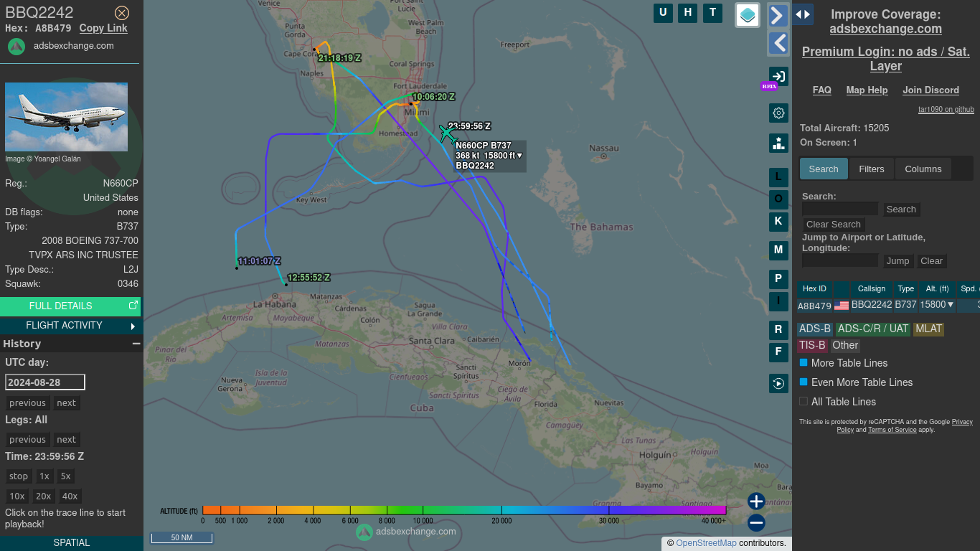This screenshot has height=551, width=980.
Task: Go to previous UTC day
Action: (28, 403)
